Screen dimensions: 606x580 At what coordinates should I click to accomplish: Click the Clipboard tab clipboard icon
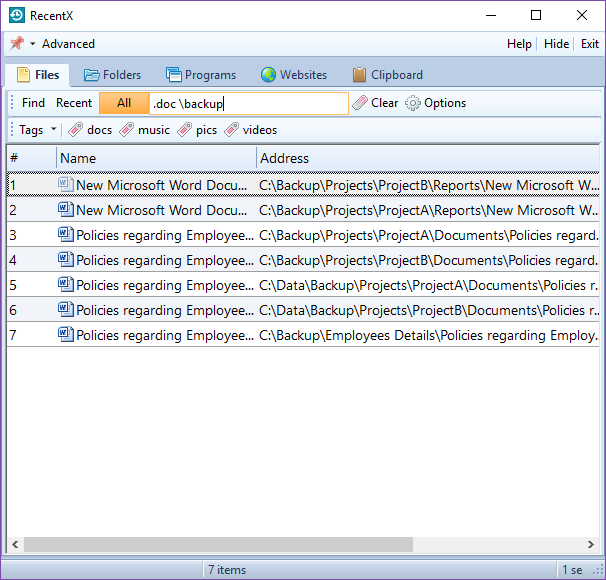coord(359,75)
